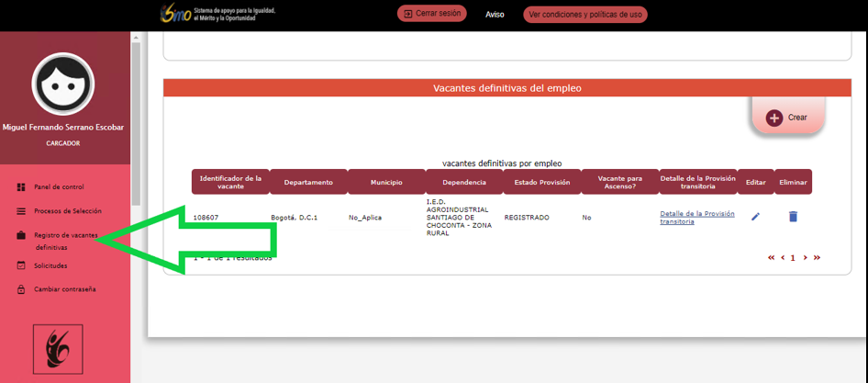Screen dimensions: 868x383
Task: Follow the Detalle de la Provisión transitoria link
Action: click(x=696, y=218)
